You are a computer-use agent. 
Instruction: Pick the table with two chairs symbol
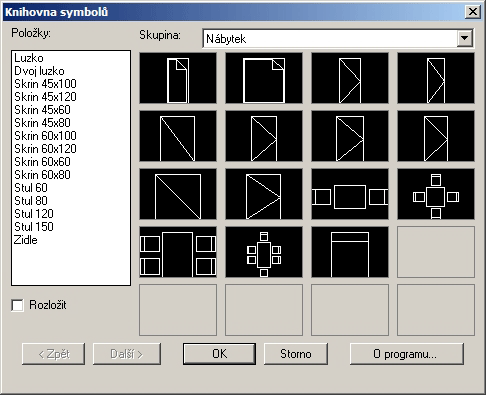point(350,194)
